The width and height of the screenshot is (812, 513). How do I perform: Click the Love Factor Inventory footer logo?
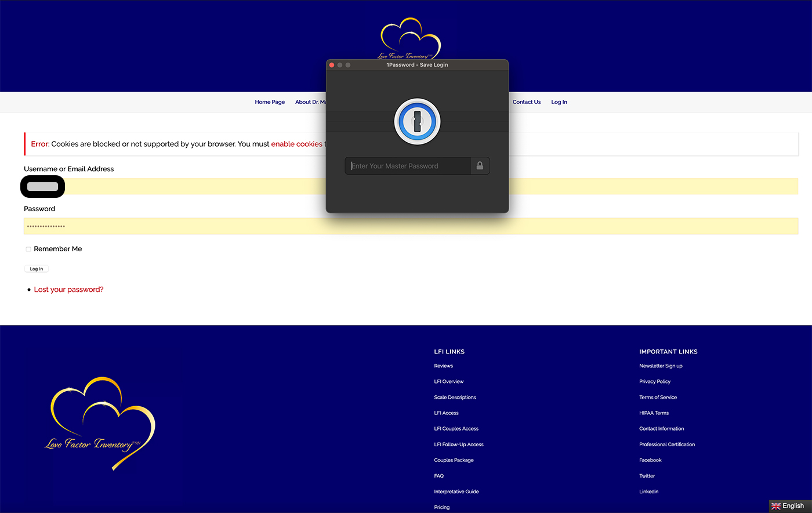pos(100,424)
